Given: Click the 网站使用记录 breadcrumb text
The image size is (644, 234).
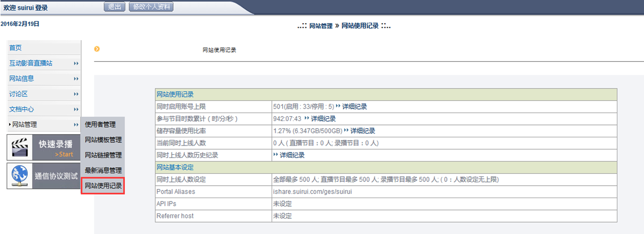Looking at the screenshot, I should pyautogui.click(x=360, y=26).
